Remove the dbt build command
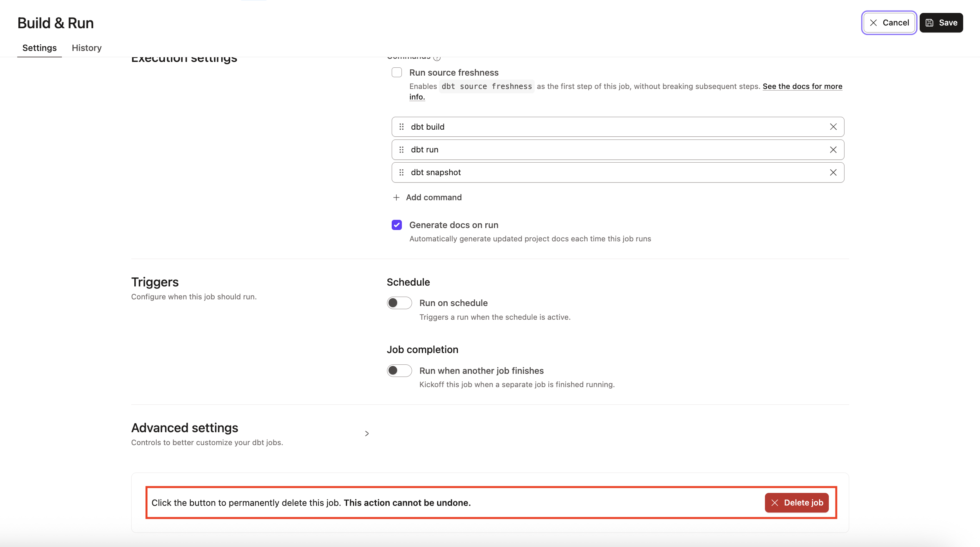The image size is (980, 547). (x=833, y=127)
